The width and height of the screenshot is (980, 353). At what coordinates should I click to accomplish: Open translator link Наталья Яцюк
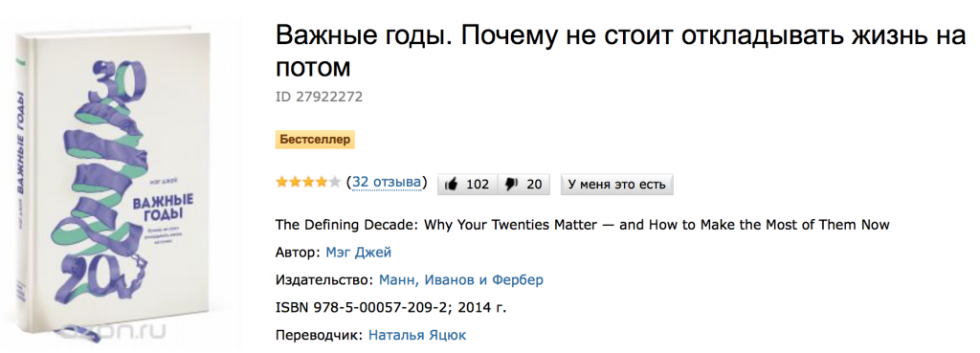pyautogui.click(x=417, y=336)
